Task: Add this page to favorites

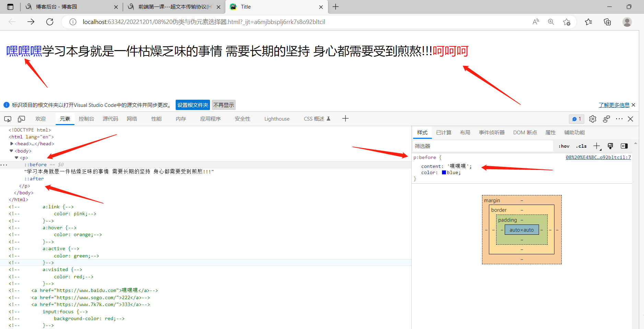Action: pyautogui.click(x=566, y=22)
